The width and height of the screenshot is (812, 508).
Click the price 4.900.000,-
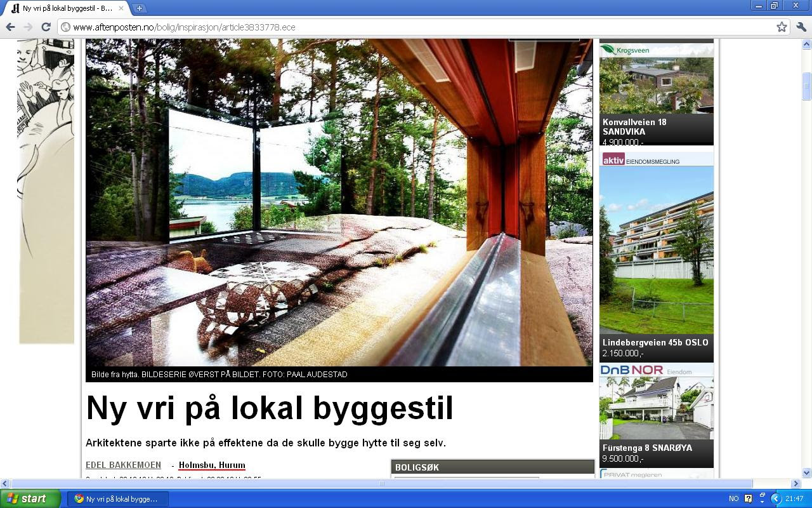click(623, 142)
